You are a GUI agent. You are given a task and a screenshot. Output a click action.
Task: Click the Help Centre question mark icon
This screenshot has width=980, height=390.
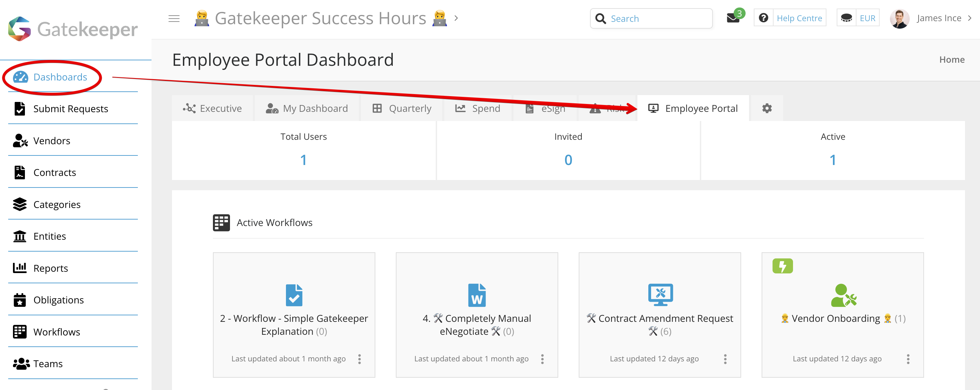pos(763,18)
